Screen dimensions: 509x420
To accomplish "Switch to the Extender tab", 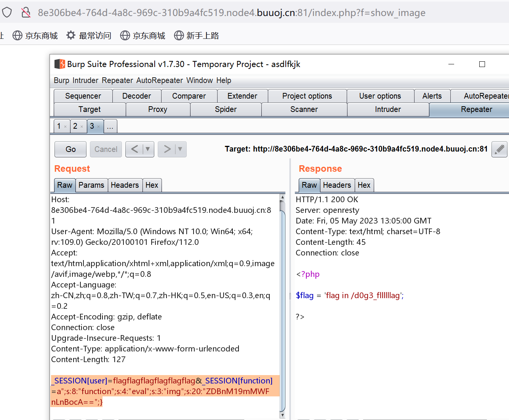I will (x=242, y=96).
